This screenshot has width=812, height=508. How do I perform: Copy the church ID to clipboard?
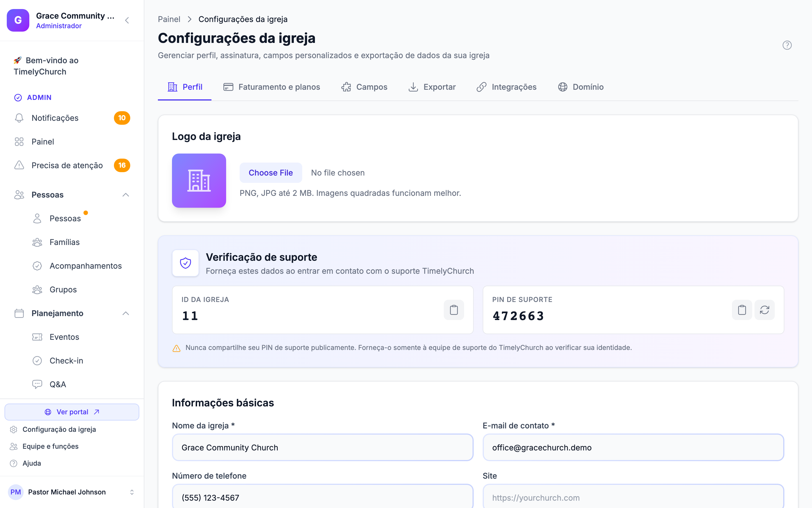[454, 310]
